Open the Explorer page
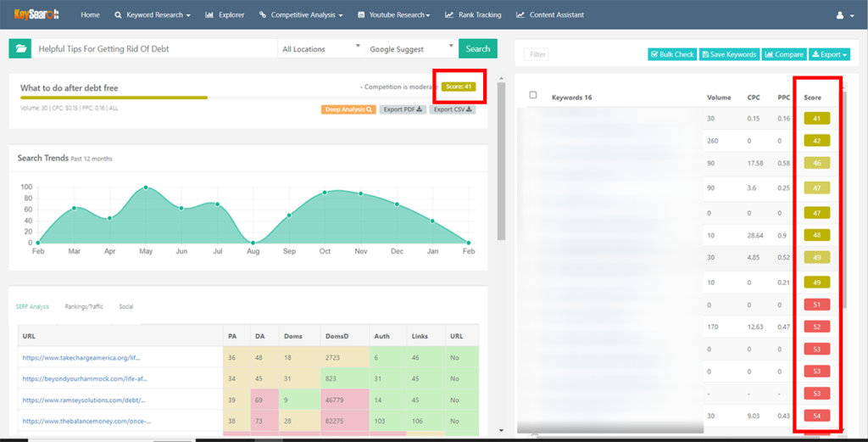The height and width of the screenshot is (442, 868). click(x=225, y=15)
